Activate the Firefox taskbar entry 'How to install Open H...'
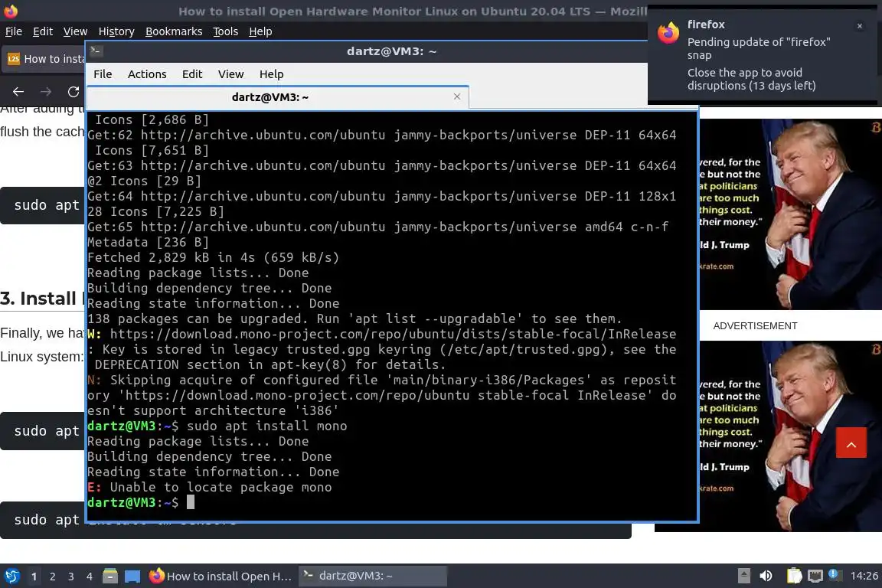882x588 pixels. [x=220, y=577]
